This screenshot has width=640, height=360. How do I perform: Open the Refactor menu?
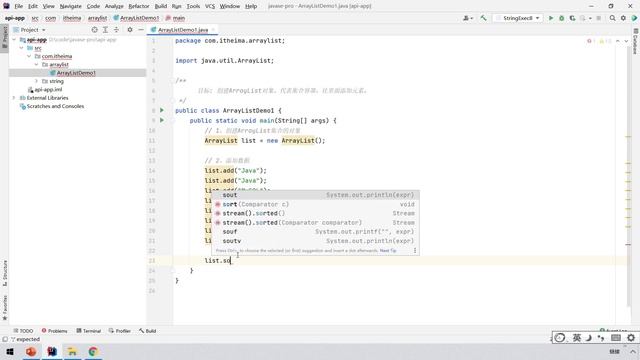coord(139,6)
